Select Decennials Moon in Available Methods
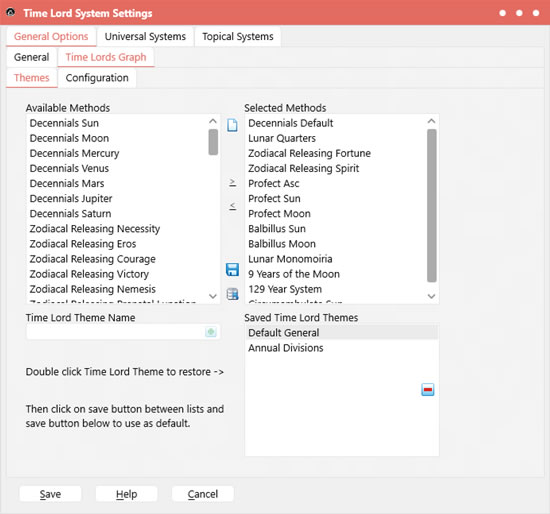This screenshot has width=550, height=514. (117, 138)
